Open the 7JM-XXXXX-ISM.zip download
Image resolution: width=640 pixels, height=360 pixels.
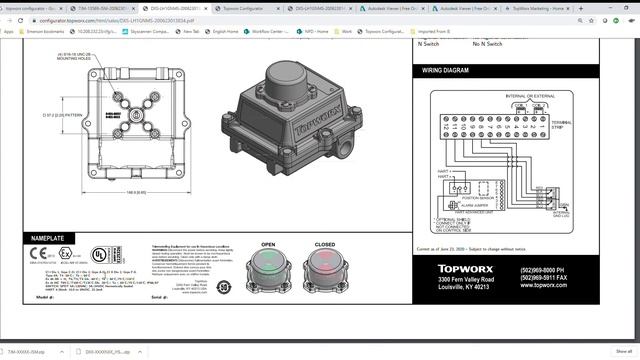click(25, 352)
